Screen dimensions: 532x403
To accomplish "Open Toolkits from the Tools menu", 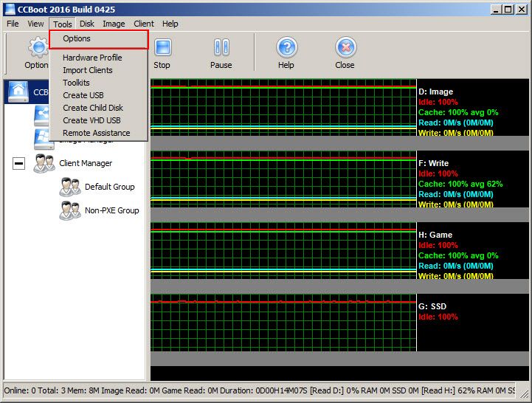I will coord(99,83).
